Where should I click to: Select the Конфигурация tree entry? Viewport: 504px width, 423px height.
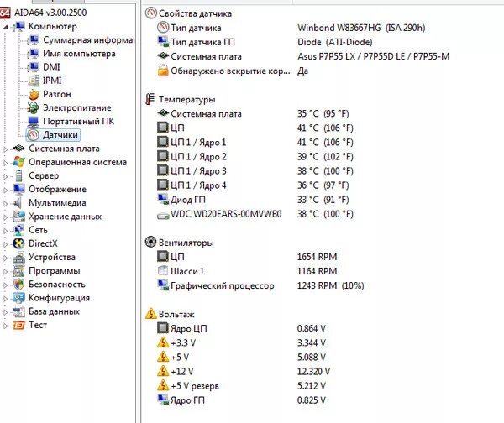[x=59, y=297]
